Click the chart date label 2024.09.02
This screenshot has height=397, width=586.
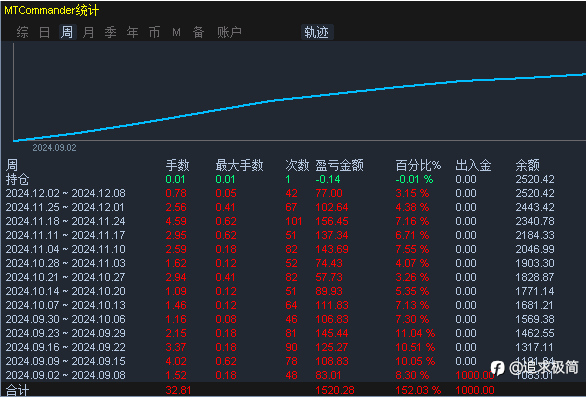55,148
